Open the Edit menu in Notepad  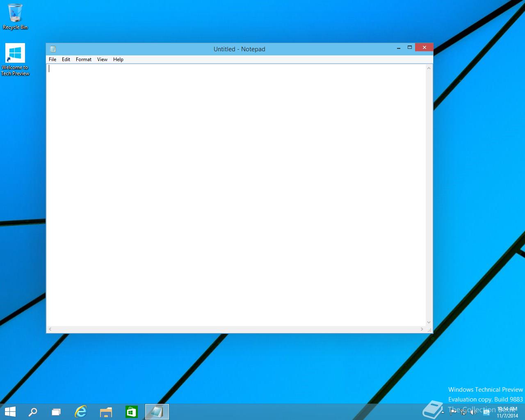coord(66,59)
